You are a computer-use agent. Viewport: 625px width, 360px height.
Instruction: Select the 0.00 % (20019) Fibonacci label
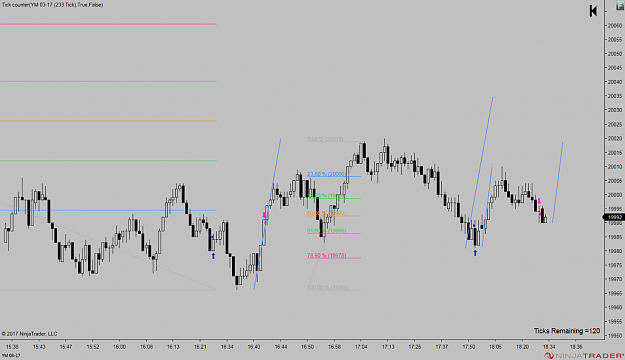(325, 139)
